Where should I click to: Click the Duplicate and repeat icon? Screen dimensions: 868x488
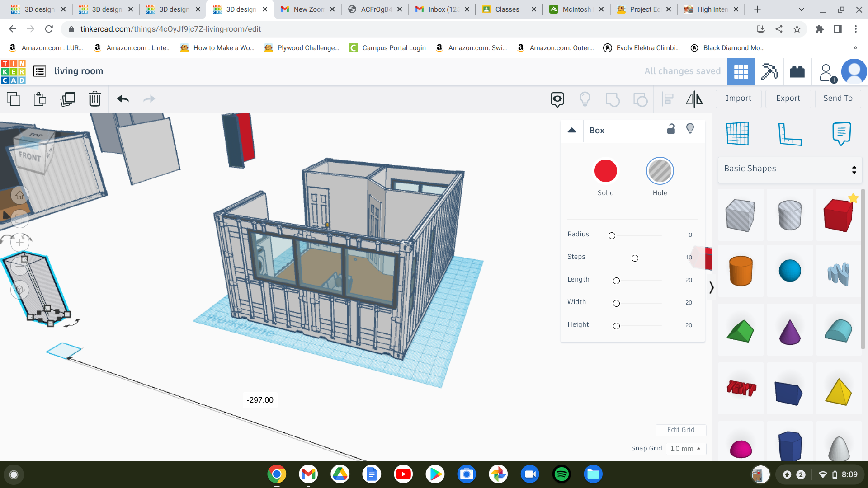(x=68, y=99)
